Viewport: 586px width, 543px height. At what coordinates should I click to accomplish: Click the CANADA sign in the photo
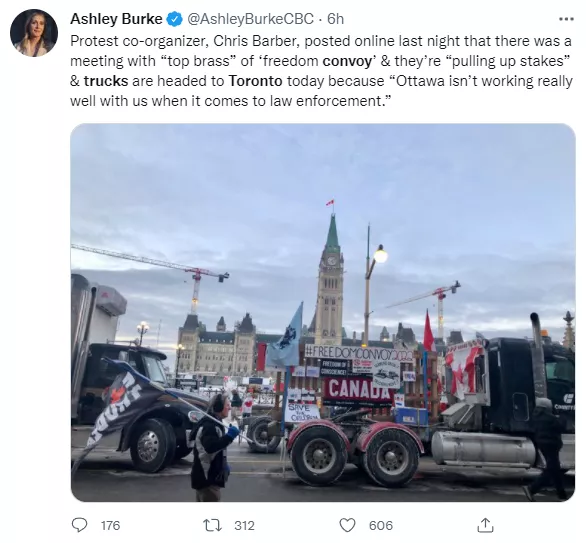point(358,390)
